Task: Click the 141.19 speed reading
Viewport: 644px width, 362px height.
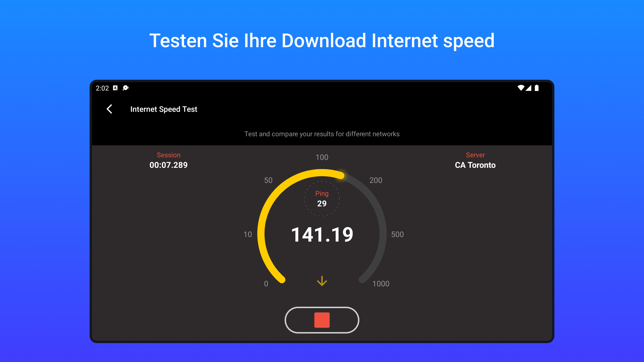Action: tap(322, 234)
